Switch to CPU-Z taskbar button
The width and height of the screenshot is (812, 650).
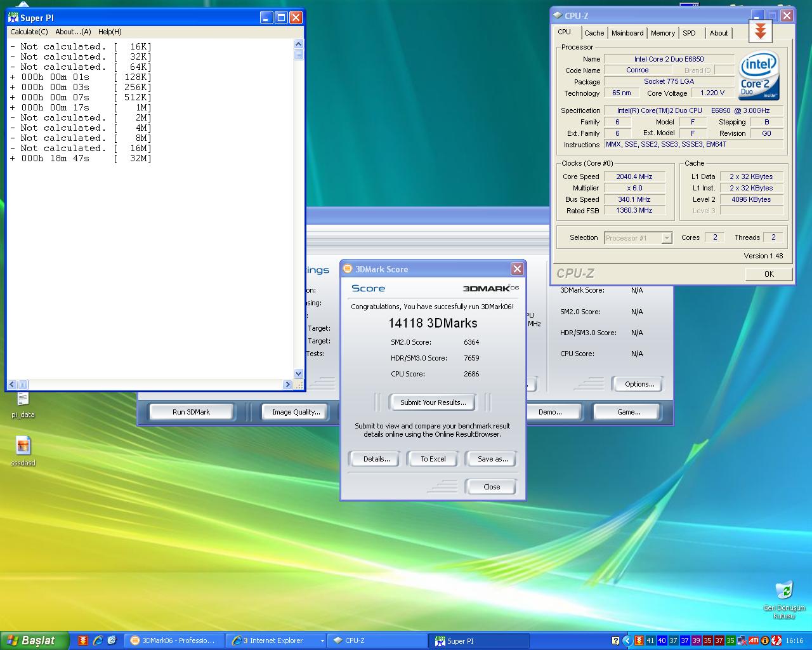click(x=377, y=640)
